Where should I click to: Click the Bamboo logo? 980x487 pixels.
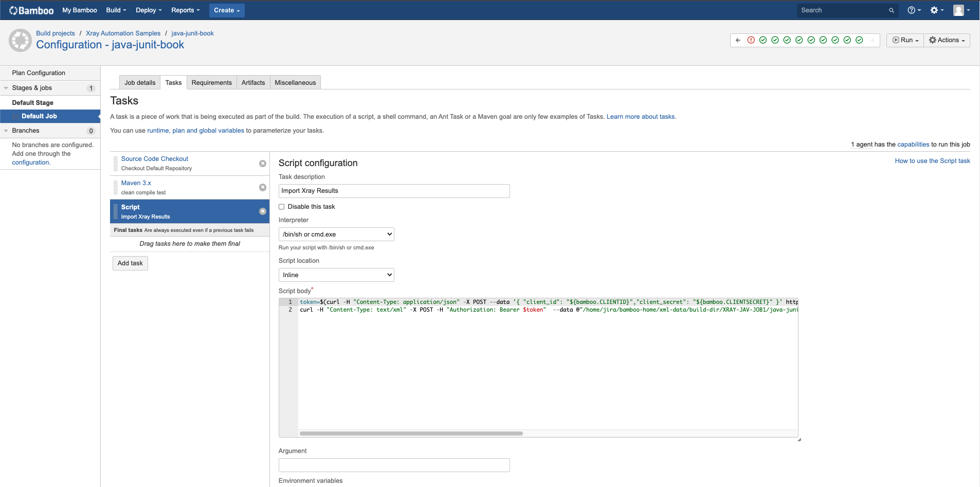click(x=31, y=10)
